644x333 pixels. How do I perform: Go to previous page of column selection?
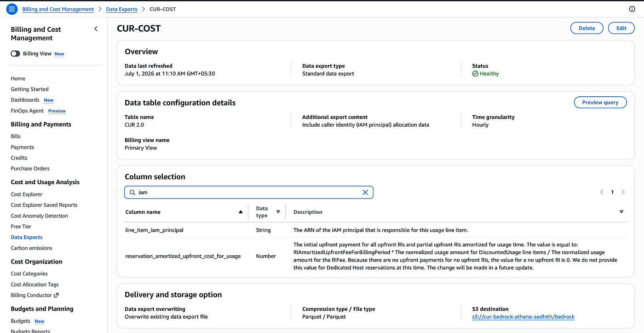[601, 192]
